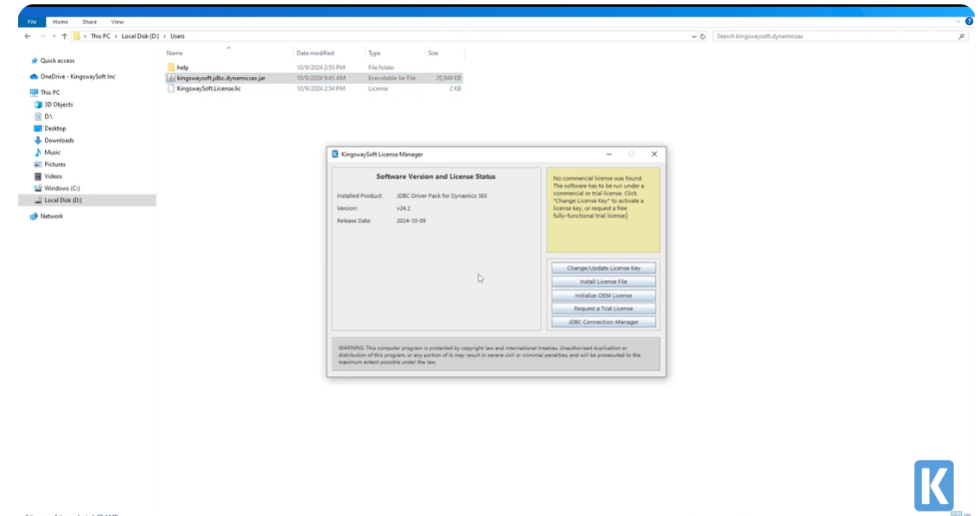980x516 pixels.
Task: Click the KingswaySoft logo watermark
Action: (x=934, y=486)
